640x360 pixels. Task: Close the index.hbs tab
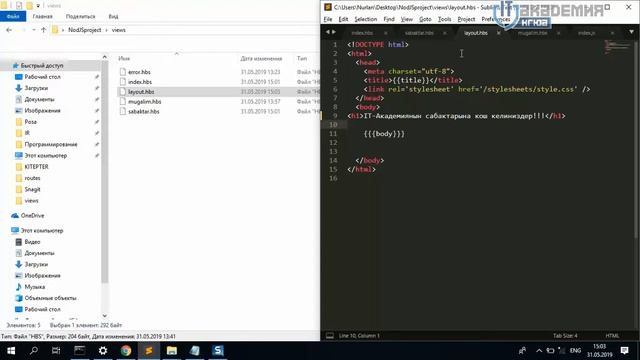(x=385, y=33)
